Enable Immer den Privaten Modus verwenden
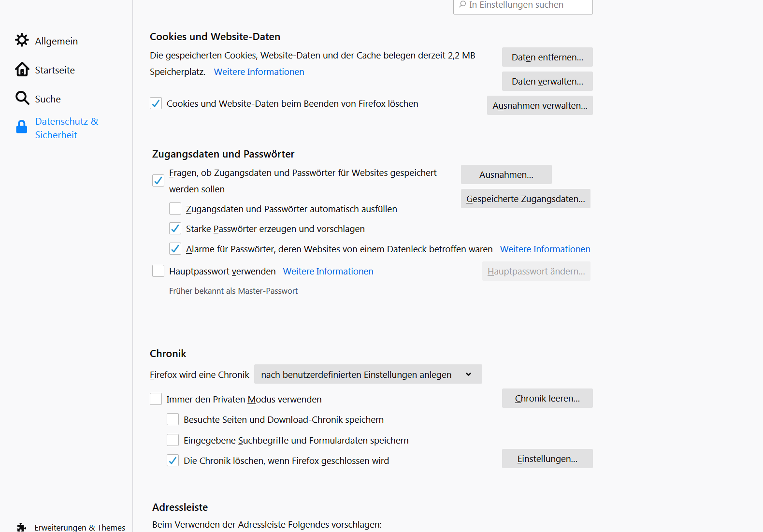763x532 pixels. [156, 399]
